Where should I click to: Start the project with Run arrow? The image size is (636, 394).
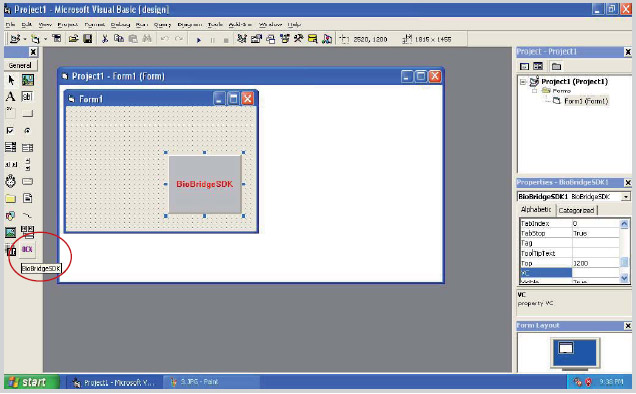click(x=199, y=40)
